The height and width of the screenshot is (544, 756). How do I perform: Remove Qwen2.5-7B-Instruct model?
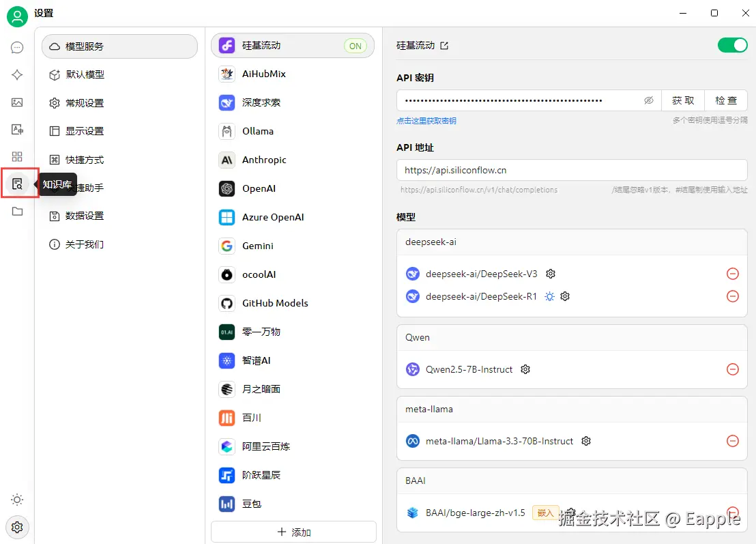[x=732, y=369]
